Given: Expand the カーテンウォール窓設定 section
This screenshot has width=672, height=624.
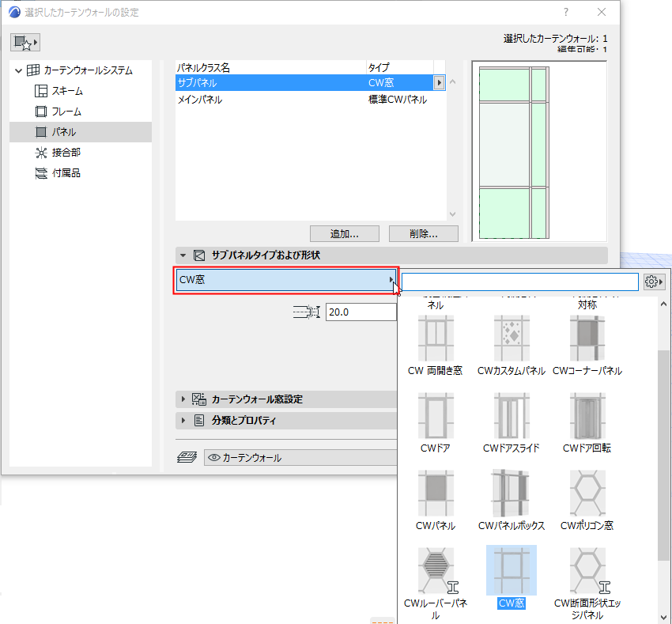Looking at the screenshot, I should click(x=183, y=399).
